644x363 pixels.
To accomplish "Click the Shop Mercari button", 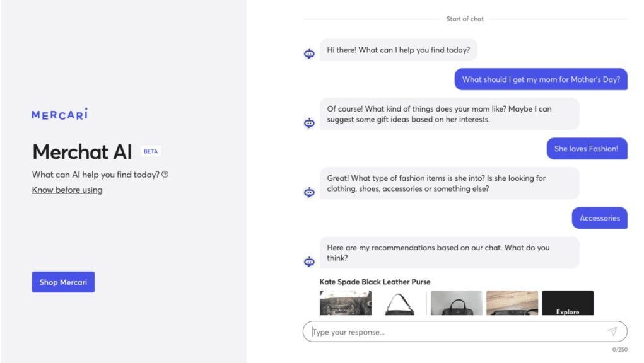I will tap(63, 282).
